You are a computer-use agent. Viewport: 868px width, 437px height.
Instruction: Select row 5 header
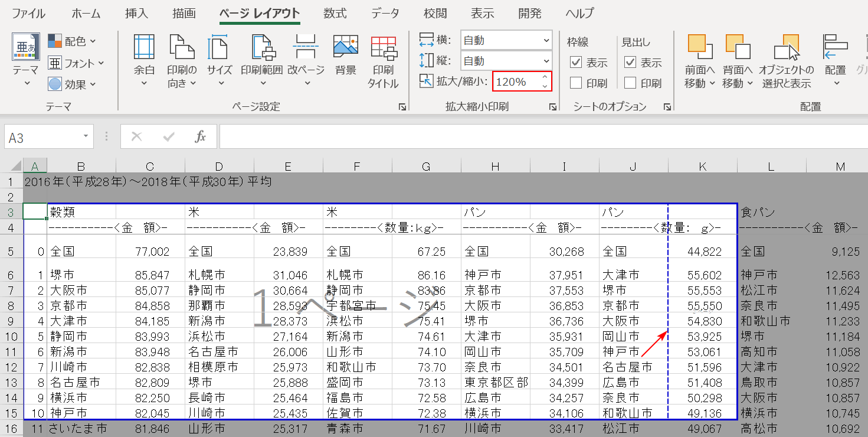point(11,251)
